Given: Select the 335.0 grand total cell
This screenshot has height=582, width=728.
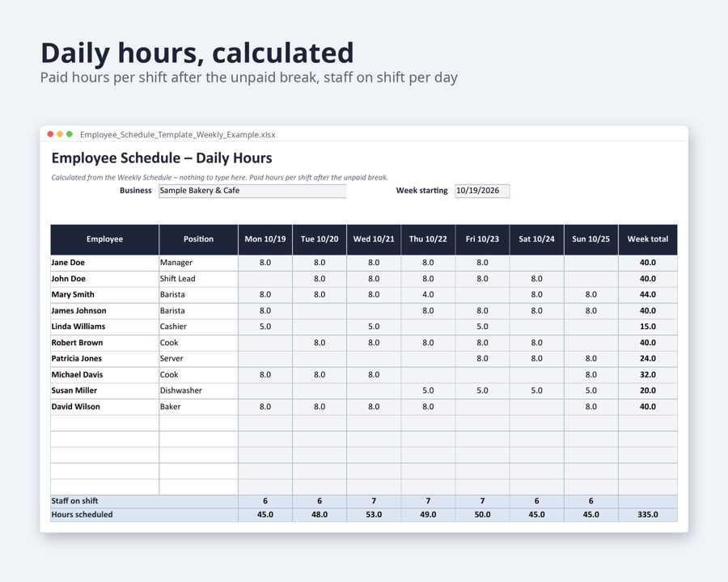Looking at the screenshot, I should point(648,515).
